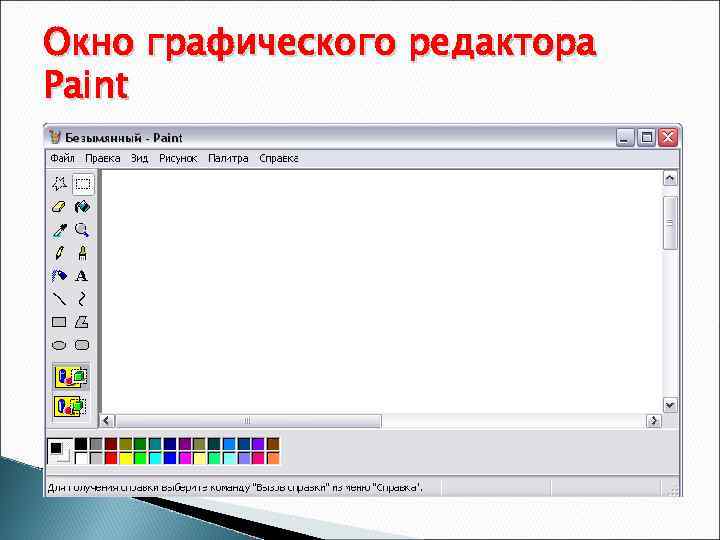Click the vertical scrollbar up arrow
Screen dimensions: 720x540
670,178
